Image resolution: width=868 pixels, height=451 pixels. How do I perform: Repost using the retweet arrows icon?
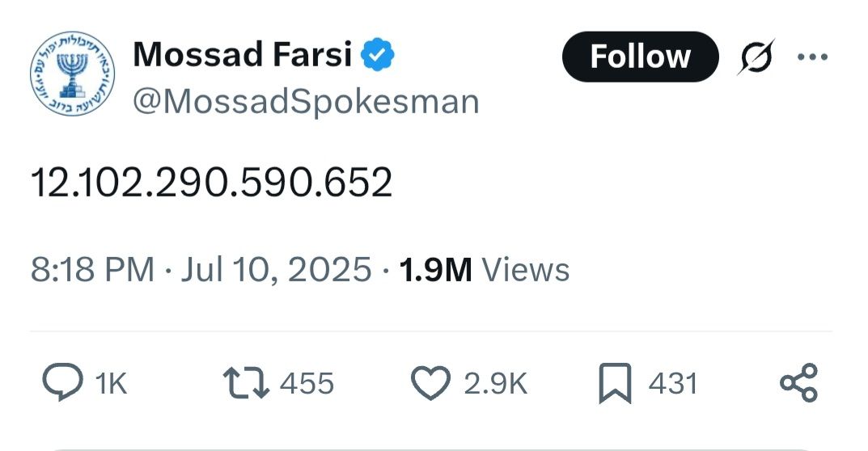247,383
